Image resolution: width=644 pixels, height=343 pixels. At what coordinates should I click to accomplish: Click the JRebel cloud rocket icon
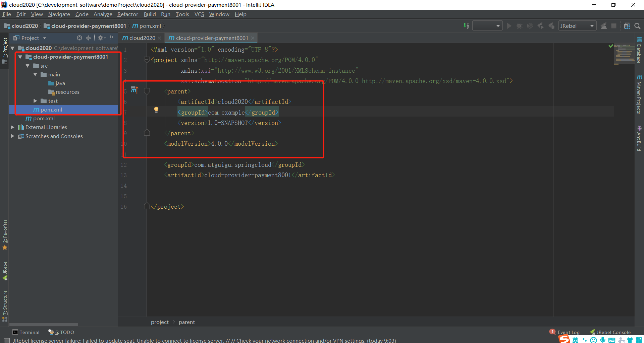(604, 26)
